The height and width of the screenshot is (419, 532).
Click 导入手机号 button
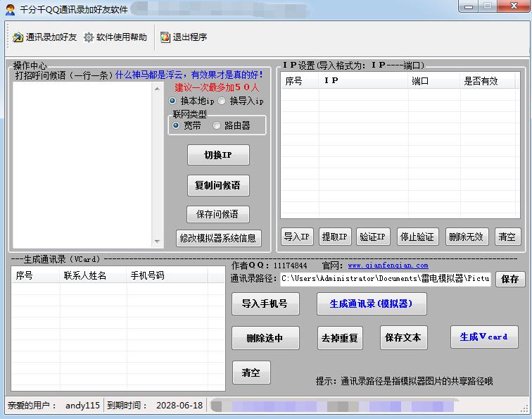tap(265, 304)
